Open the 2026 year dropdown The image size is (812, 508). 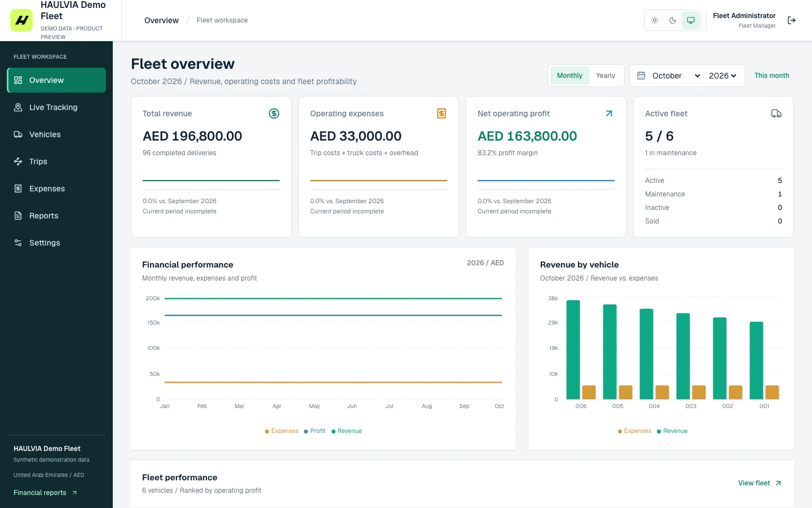[x=723, y=76]
